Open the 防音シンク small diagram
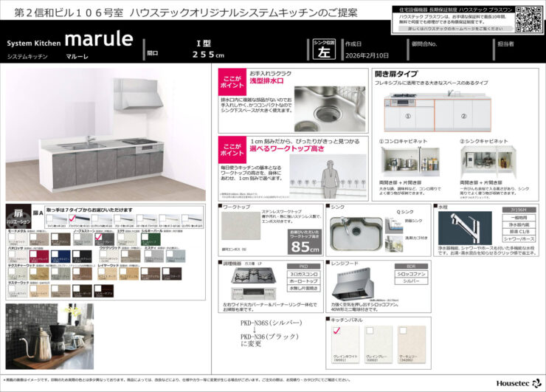The image size is (546, 392). (x=394, y=225)
